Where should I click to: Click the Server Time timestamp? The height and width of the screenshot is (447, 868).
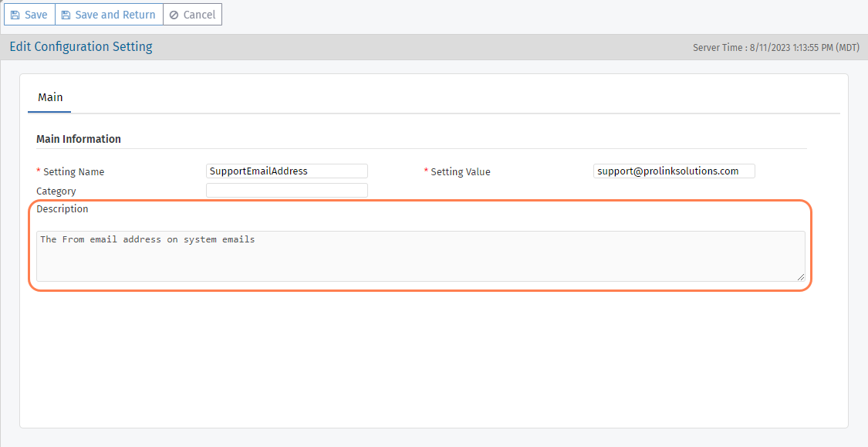[x=775, y=48]
